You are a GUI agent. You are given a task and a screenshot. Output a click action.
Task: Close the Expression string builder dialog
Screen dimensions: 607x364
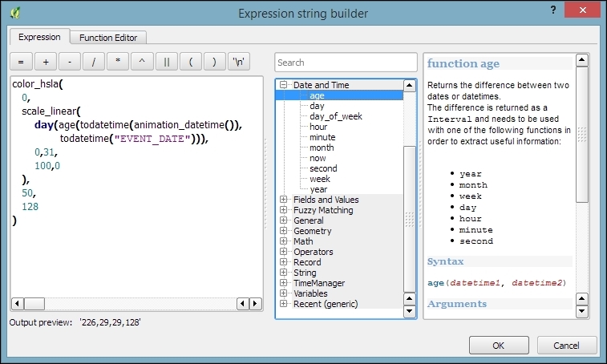point(582,10)
